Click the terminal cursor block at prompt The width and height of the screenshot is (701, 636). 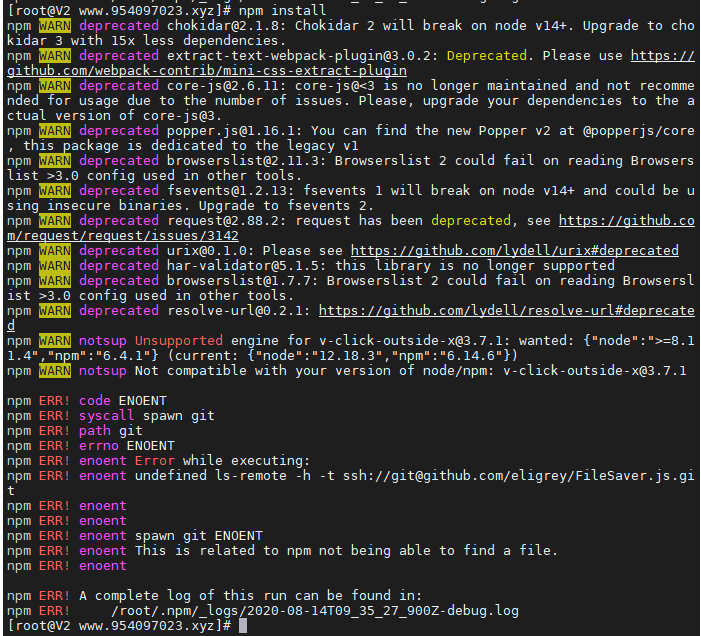243,626
